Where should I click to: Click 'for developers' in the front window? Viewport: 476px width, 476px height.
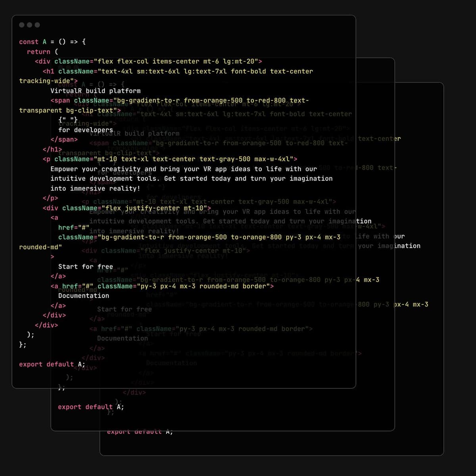[86, 130]
